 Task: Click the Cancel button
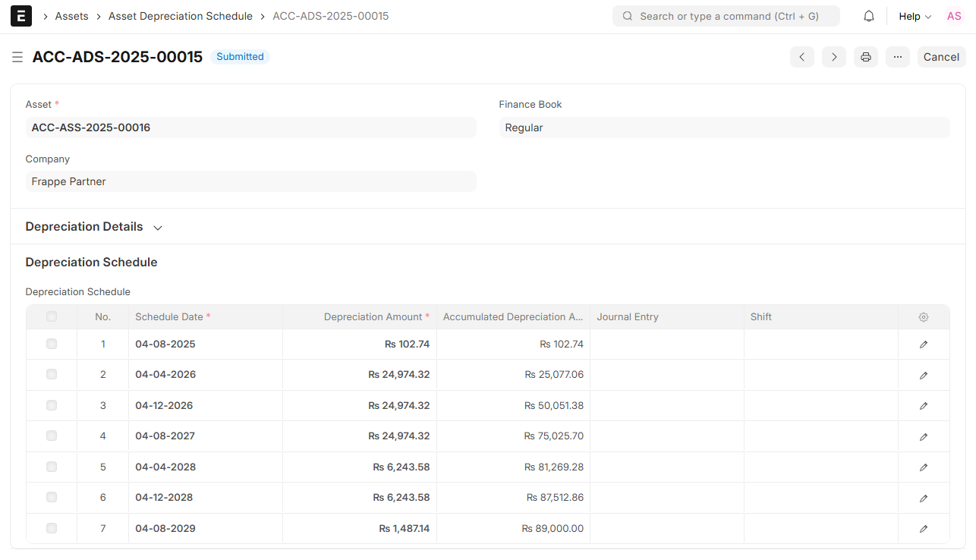click(x=941, y=57)
